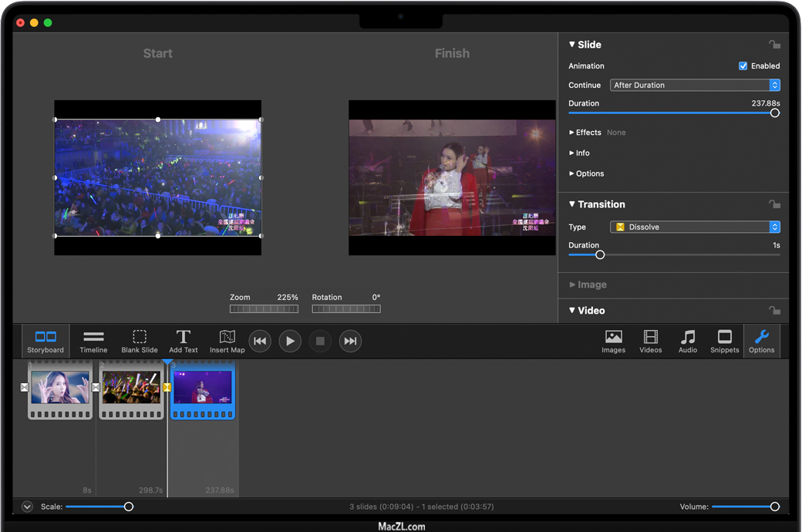Switch to Storyboard view

click(45, 341)
